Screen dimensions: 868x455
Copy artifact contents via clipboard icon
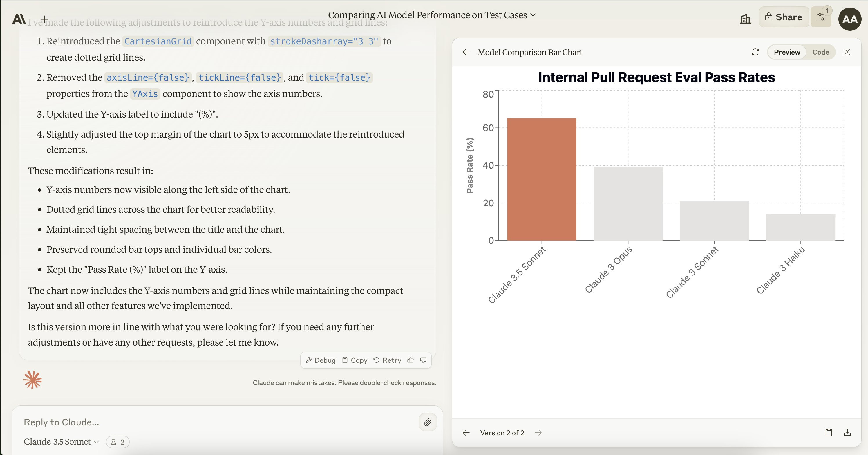pos(829,433)
